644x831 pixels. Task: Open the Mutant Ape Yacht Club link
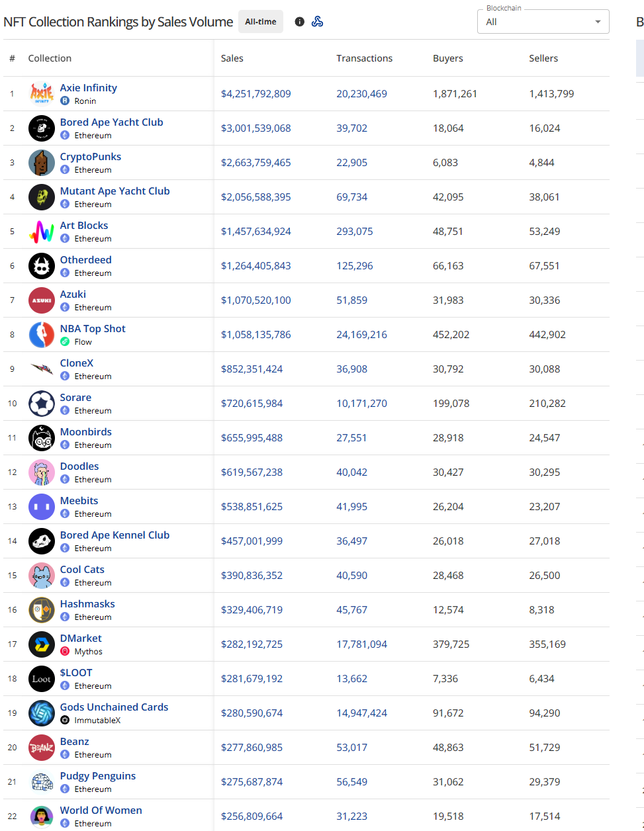click(115, 191)
